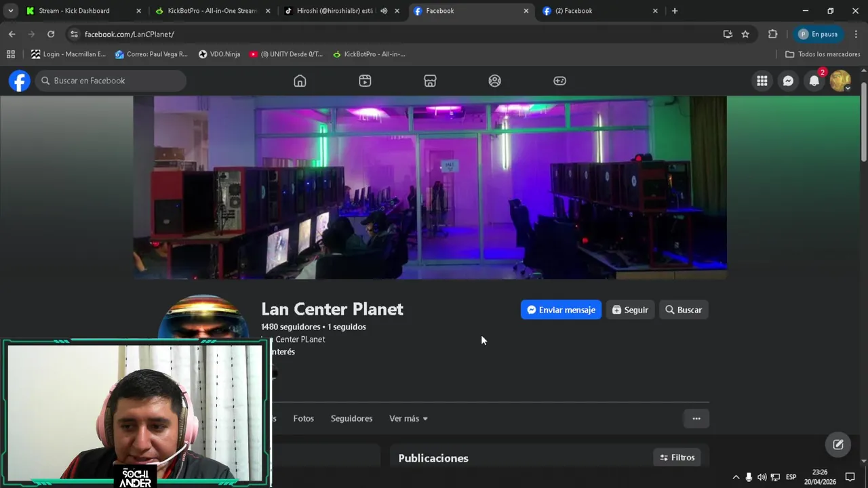Click the network icon in system tray
This screenshot has width=868, height=488.
[x=775, y=477]
